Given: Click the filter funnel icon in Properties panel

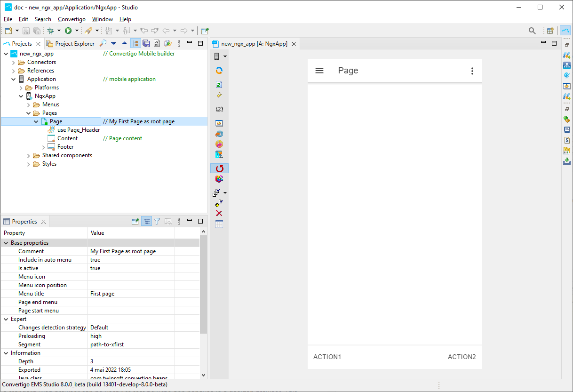Looking at the screenshot, I should pyautogui.click(x=157, y=222).
